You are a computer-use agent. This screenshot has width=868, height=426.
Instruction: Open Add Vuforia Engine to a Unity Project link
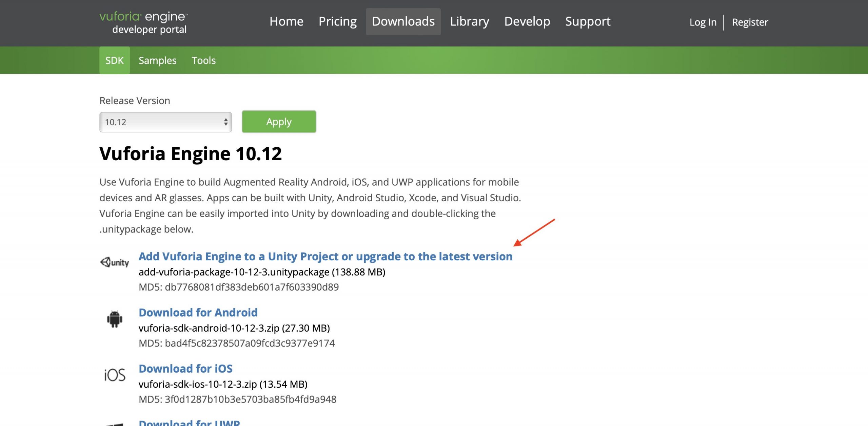(x=325, y=256)
